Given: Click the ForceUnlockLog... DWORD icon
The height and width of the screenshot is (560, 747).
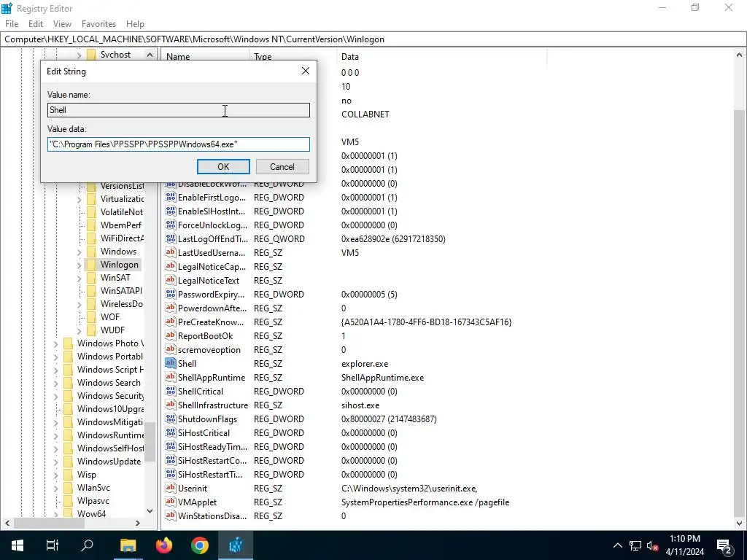Looking at the screenshot, I should (170, 225).
